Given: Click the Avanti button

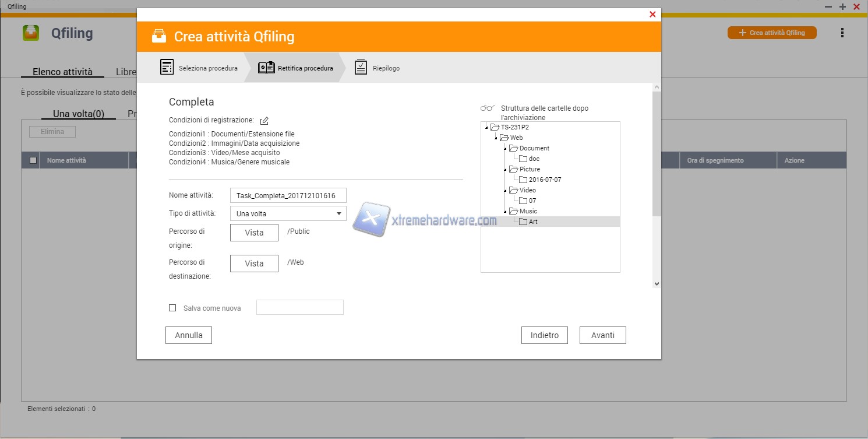Looking at the screenshot, I should (x=602, y=335).
